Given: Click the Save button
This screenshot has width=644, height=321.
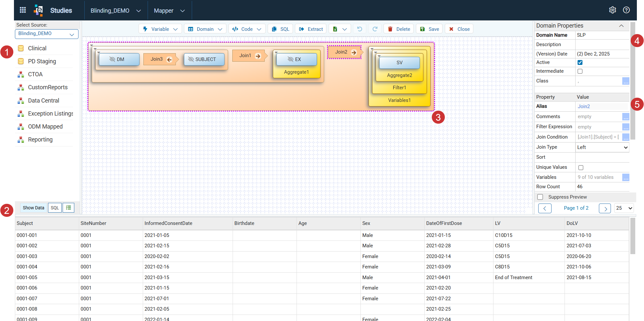Looking at the screenshot, I should tap(430, 29).
